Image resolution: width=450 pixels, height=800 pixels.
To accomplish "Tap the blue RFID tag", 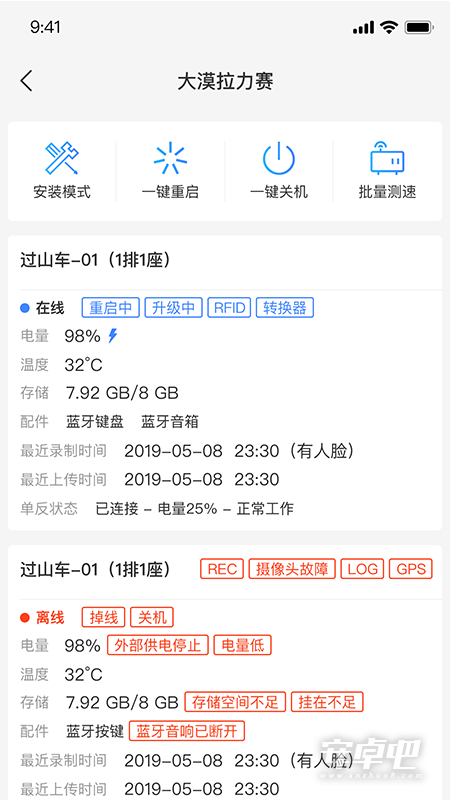I will tap(229, 308).
